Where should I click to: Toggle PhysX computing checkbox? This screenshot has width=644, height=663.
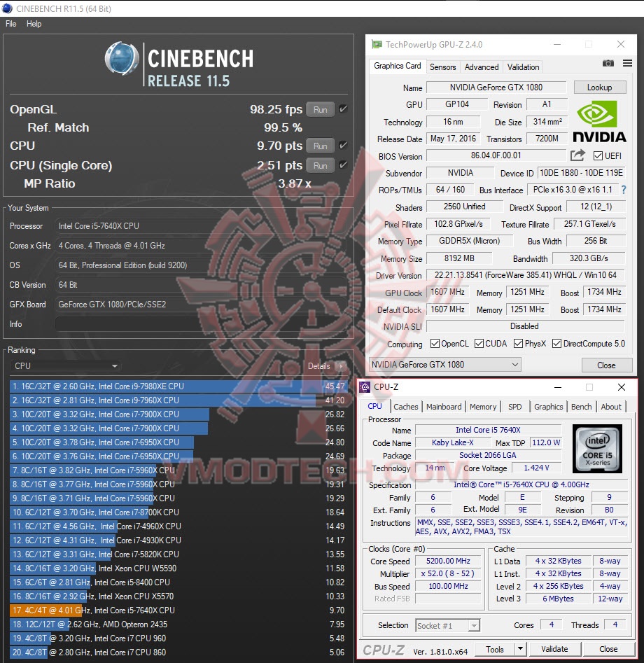(x=518, y=343)
